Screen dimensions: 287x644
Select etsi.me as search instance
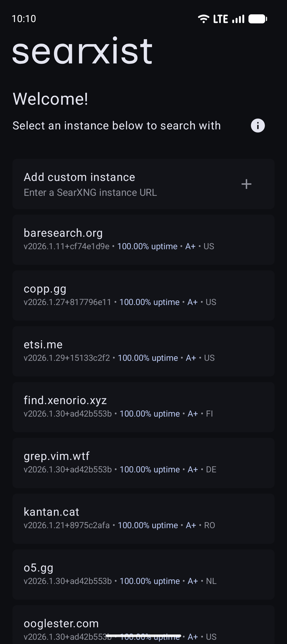coord(143,351)
